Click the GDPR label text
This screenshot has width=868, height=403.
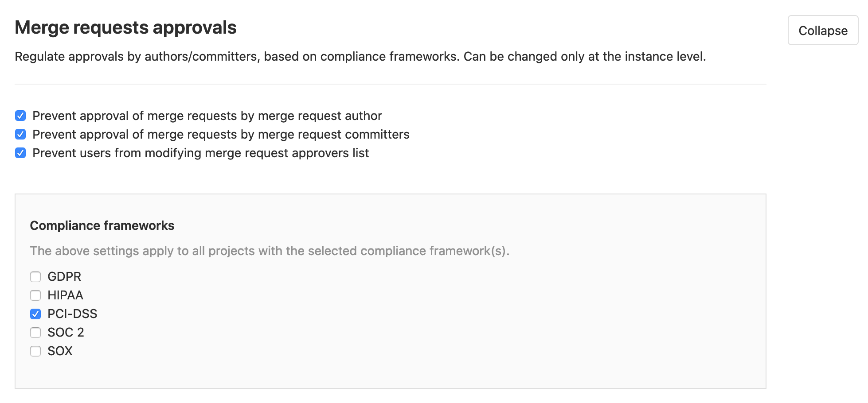pos(64,277)
